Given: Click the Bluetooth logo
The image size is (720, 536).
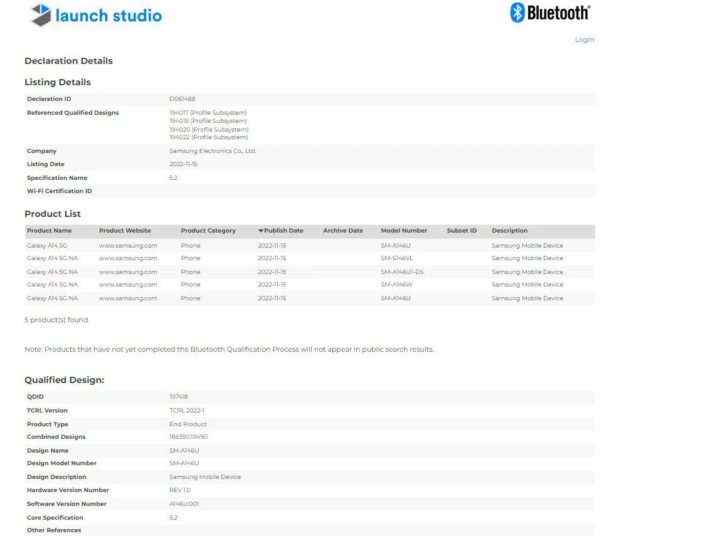Looking at the screenshot, I should pos(552,13).
